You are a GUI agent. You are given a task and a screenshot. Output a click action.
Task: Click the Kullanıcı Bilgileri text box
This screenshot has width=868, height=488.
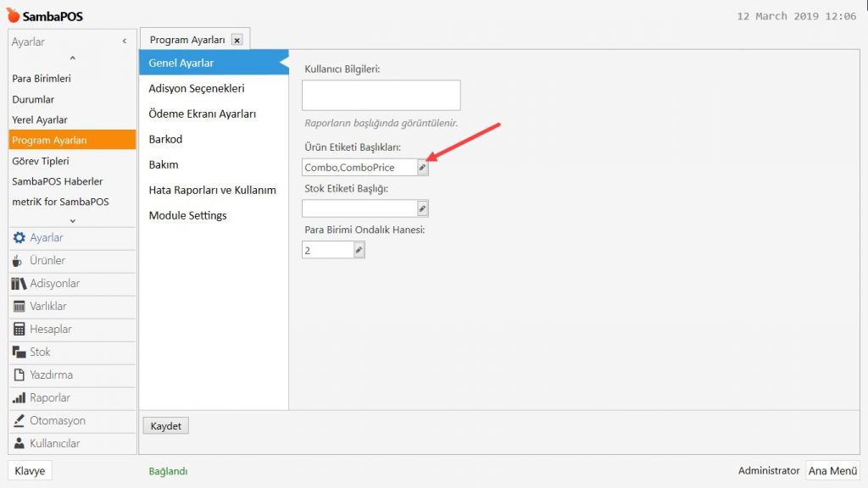click(x=381, y=96)
